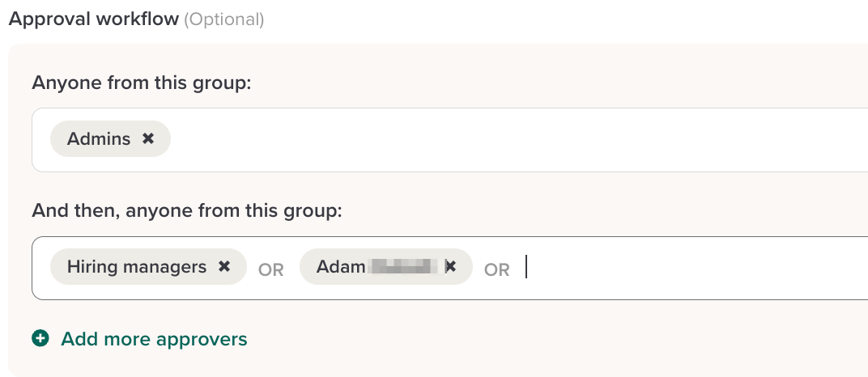
Task: Click the OR after the Adam tag
Action: point(497,269)
